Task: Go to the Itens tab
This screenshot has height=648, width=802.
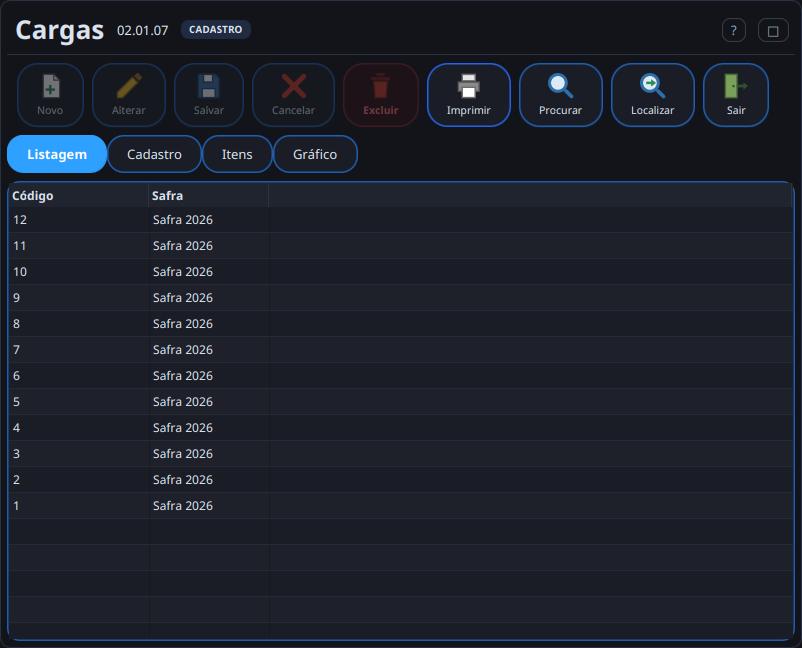Action: click(x=237, y=154)
